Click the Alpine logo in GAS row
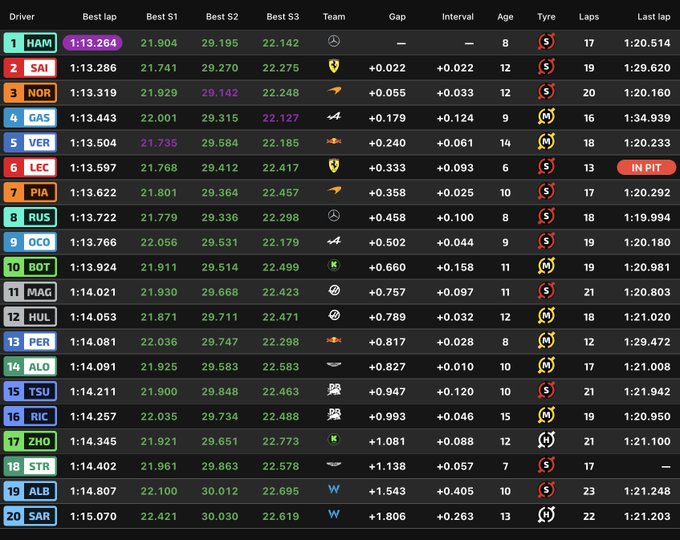The height and width of the screenshot is (540, 680). (x=334, y=116)
